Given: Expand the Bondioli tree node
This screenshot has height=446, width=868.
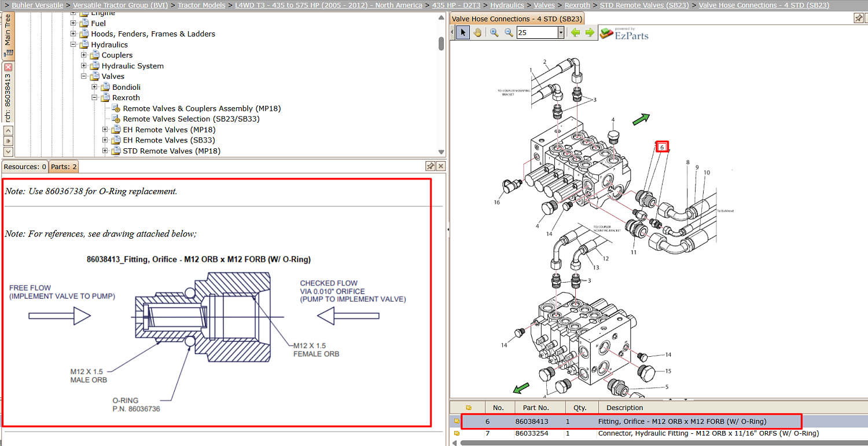Looking at the screenshot, I should [94, 87].
